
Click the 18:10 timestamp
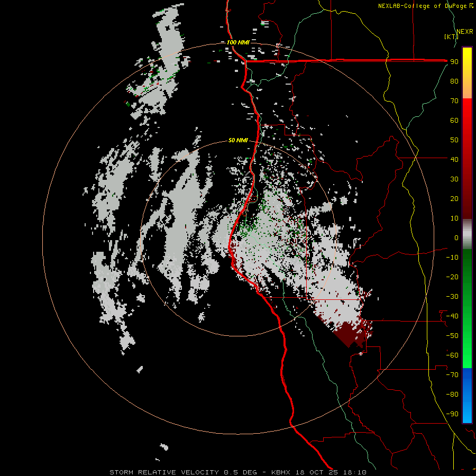354,472
